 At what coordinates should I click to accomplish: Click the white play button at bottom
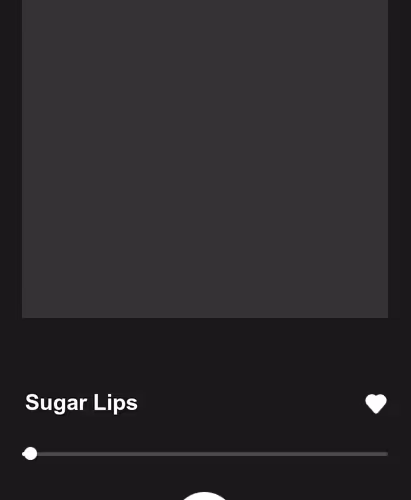tap(204, 496)
